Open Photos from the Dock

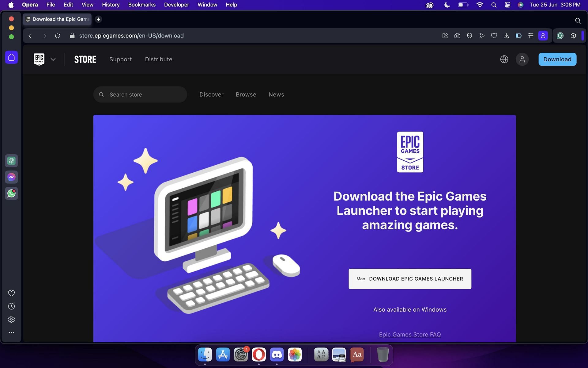point(295,355)
